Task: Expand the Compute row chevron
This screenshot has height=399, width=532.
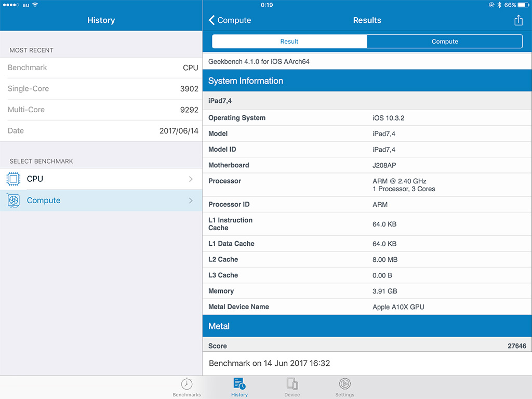Action: tap(191, 201)
